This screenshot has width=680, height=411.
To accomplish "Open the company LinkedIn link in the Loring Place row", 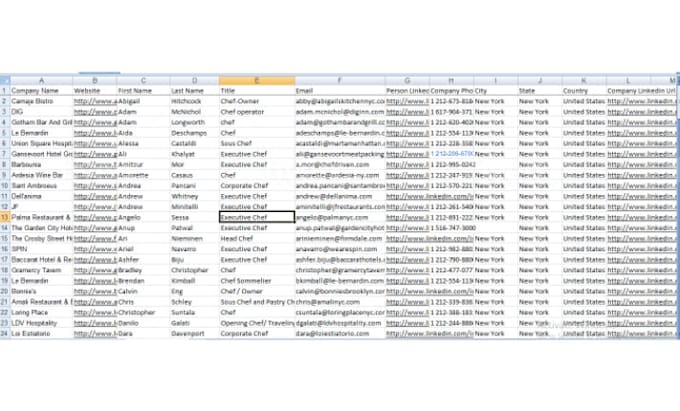I will [x=641, y=313].
